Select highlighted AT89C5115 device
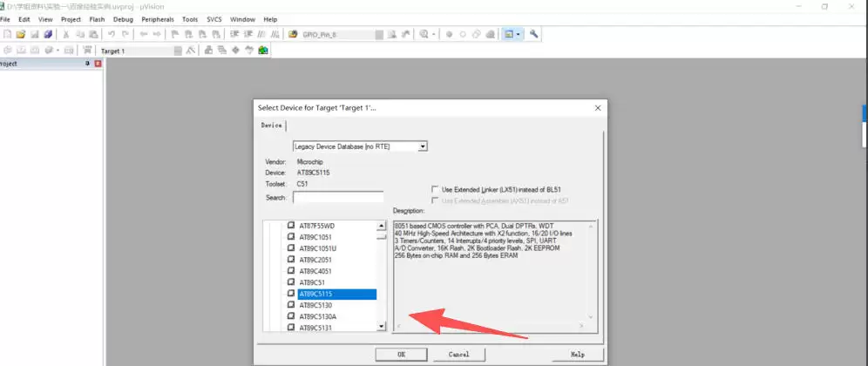868x366 pixels. click(x=337, y=294)
